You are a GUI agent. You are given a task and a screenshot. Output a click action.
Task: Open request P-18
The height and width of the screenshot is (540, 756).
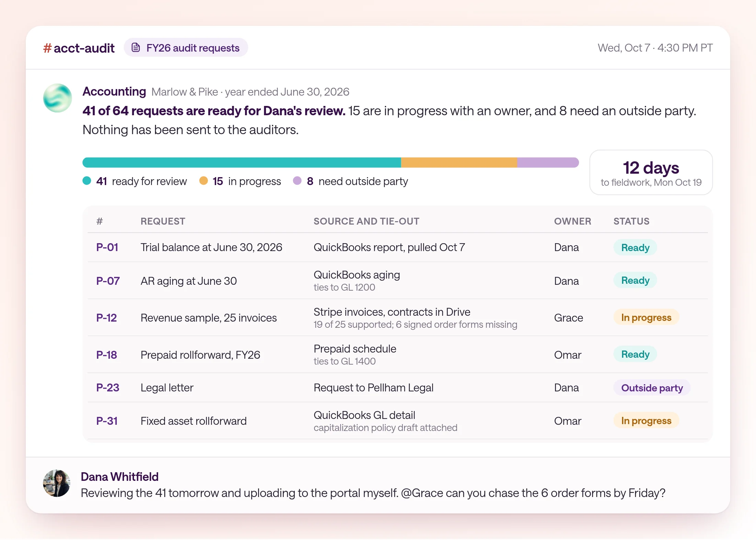[107, 355]
